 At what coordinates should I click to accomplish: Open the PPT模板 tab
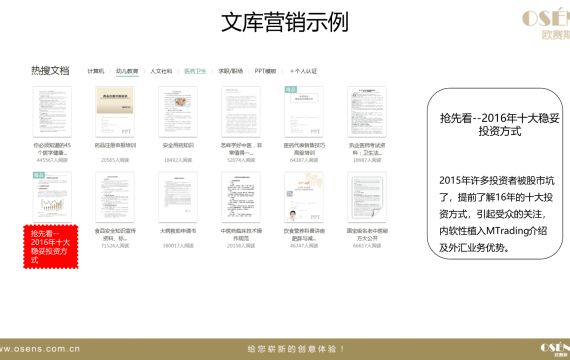pos(265,71)
